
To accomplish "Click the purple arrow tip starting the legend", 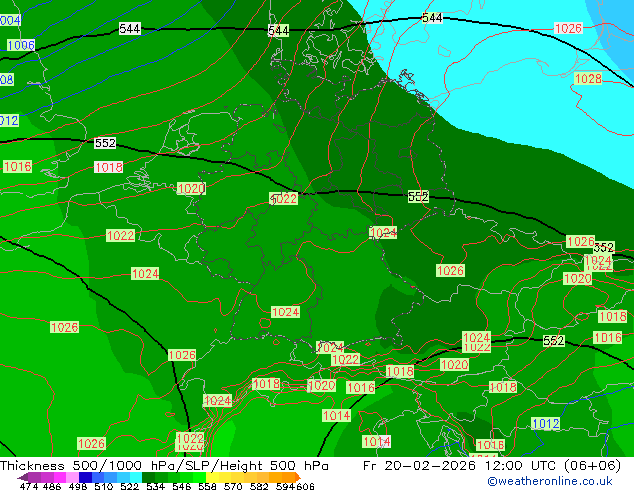I will 22,477.
